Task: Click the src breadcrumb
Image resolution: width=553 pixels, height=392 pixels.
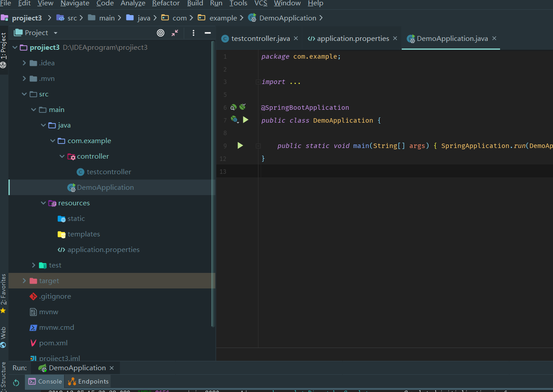Action: pos(68,18)
